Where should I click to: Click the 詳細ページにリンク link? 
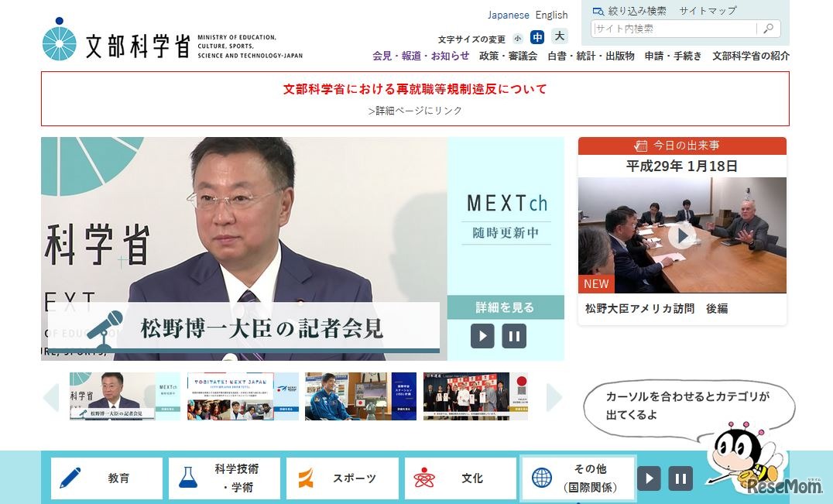pos(416,110)
